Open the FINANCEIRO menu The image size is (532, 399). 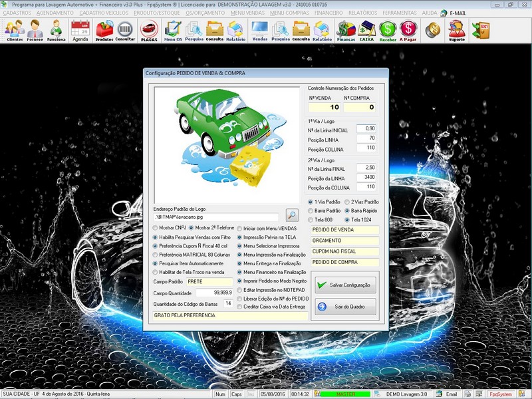coord(332,13)
